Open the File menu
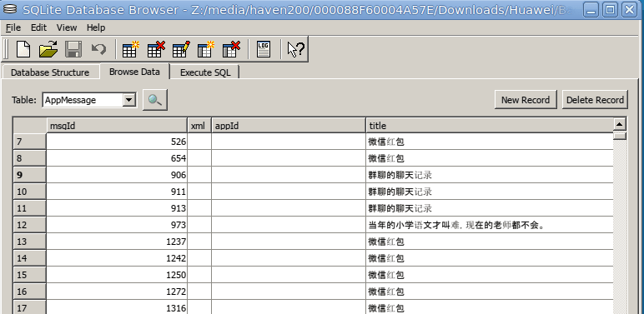Image resolution: width=644 pixels, height=314 pixels. click(13, 27)
